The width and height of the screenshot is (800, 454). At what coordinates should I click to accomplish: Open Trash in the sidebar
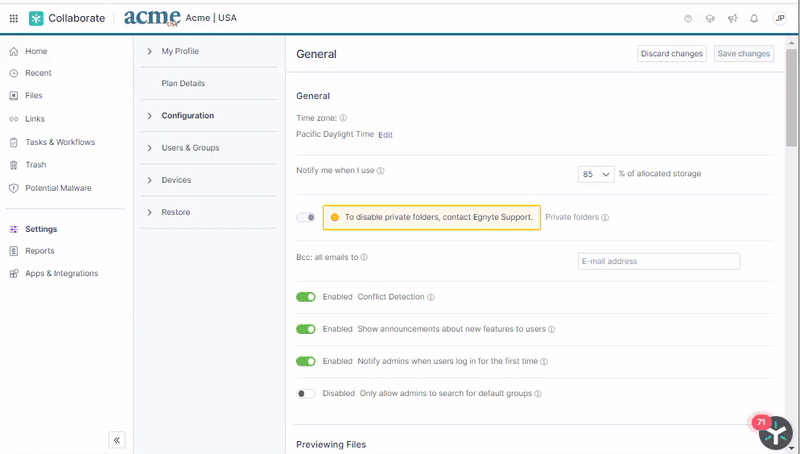point(36,165)
